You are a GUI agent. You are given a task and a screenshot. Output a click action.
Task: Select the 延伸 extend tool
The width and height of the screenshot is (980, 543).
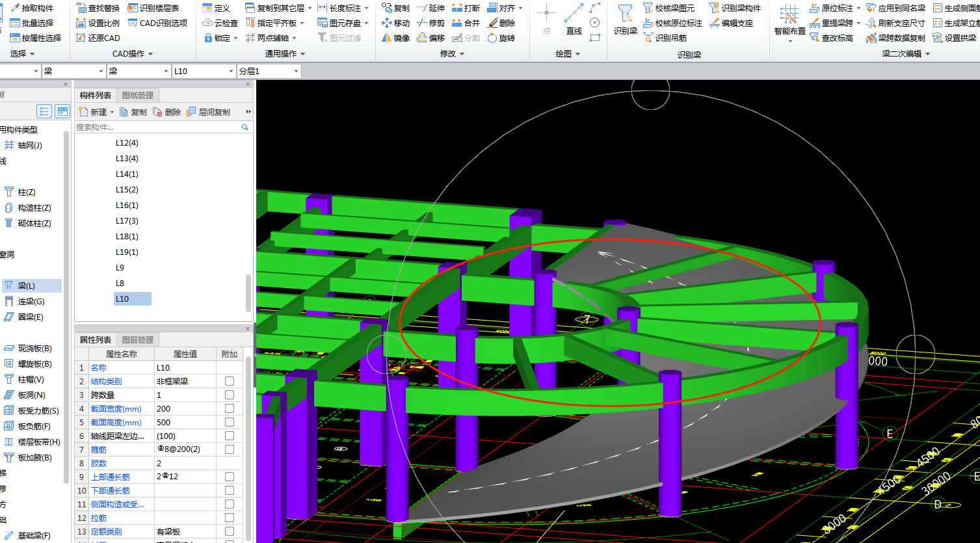pos(431,8)
